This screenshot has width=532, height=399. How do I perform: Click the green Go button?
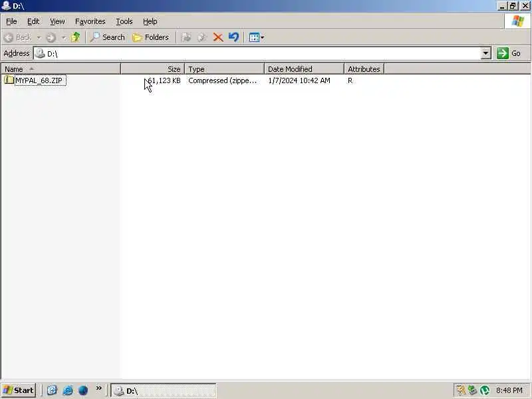pyautogui.click(x=509, y=53)
